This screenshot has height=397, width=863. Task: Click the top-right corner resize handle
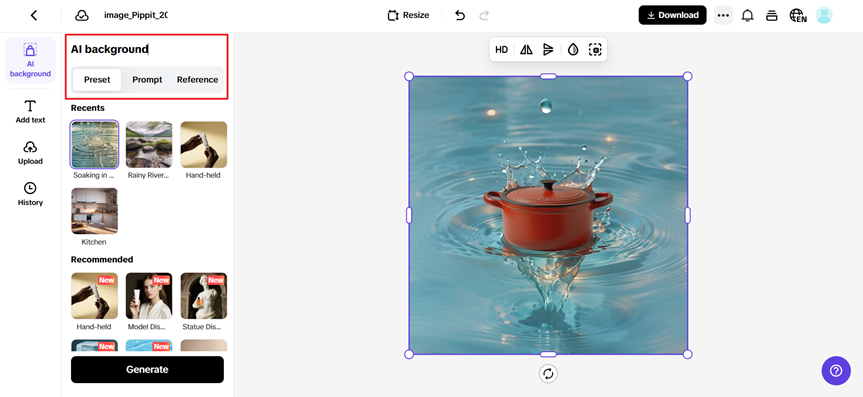pos(687,76)
